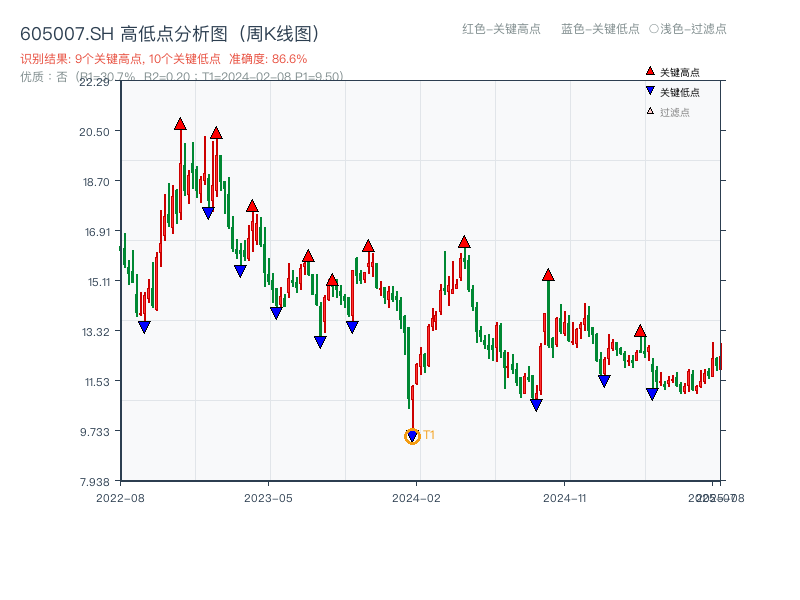Select the last blue low marker near 2025
The width and height of the screenshot is (800, 600).
652,393
